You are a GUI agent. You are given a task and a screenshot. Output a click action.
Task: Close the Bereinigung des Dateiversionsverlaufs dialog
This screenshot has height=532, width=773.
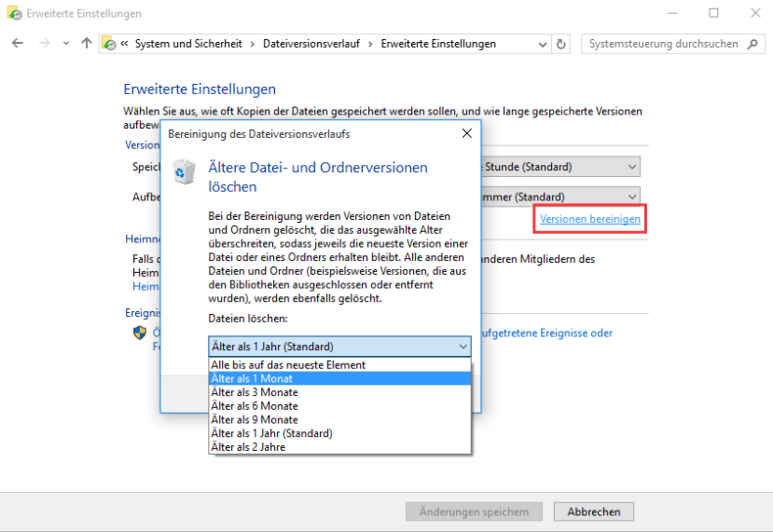coord(466,134)
